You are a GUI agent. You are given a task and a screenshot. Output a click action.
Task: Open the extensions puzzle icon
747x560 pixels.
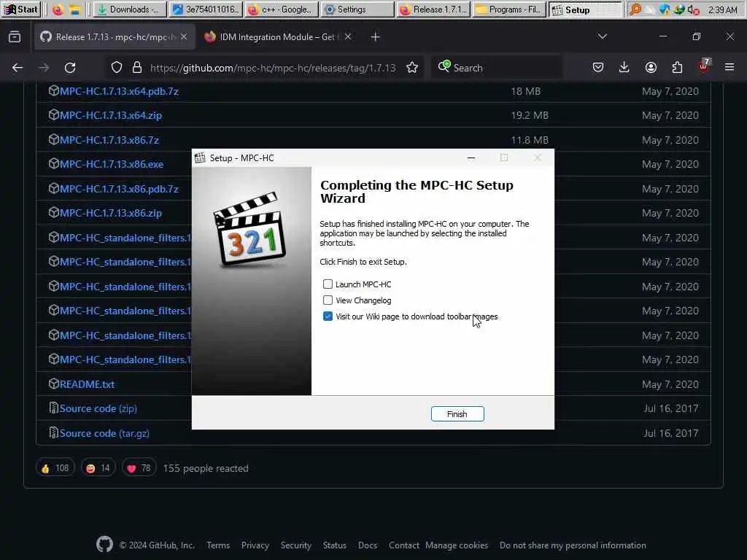(677, 68)
